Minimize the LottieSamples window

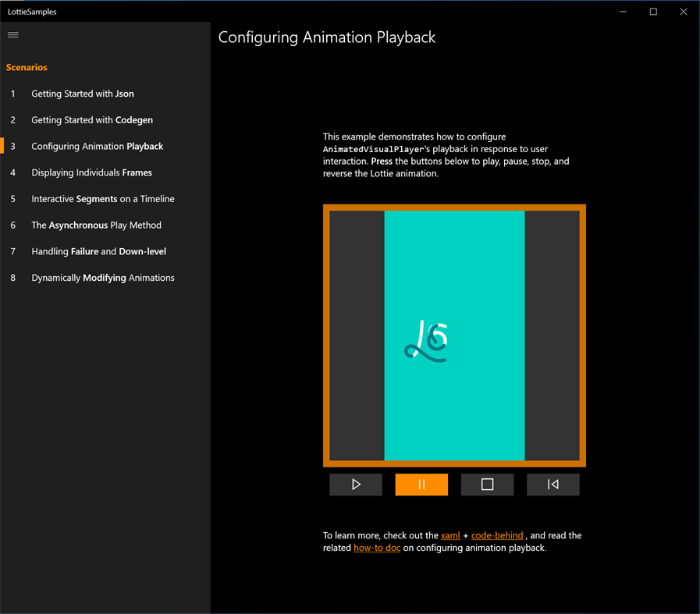pyautogui.click(x=622, y=12)
